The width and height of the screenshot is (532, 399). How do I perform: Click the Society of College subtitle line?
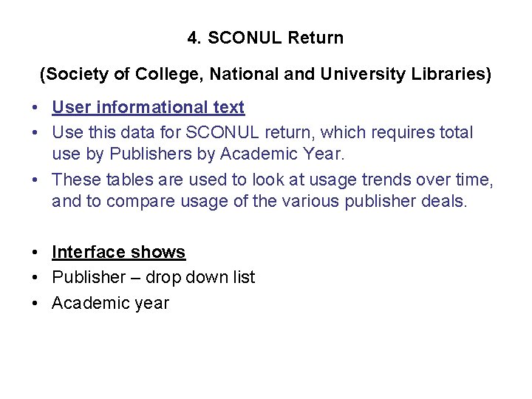click(265, 74)
